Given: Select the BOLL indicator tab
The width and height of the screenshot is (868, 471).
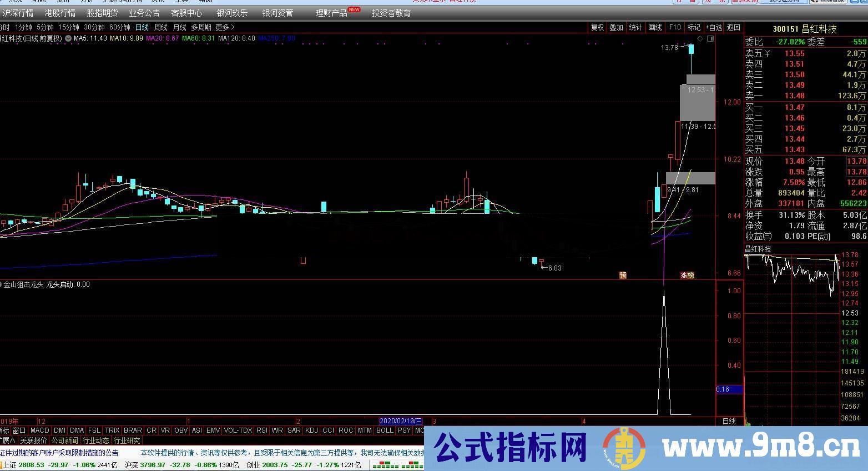Looking at the screenshot, I should point(385,430).
